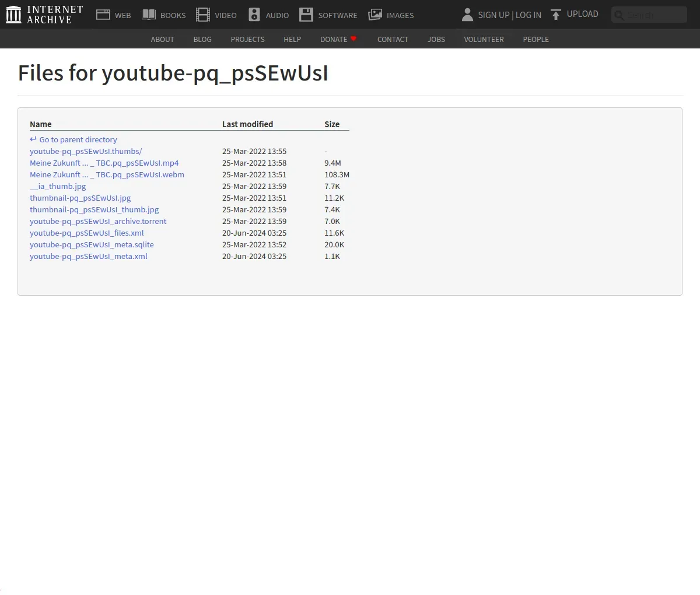The height and width of the screenshot is (595, 700).
Task: Open the Books section icon
Action: (149, 15)
